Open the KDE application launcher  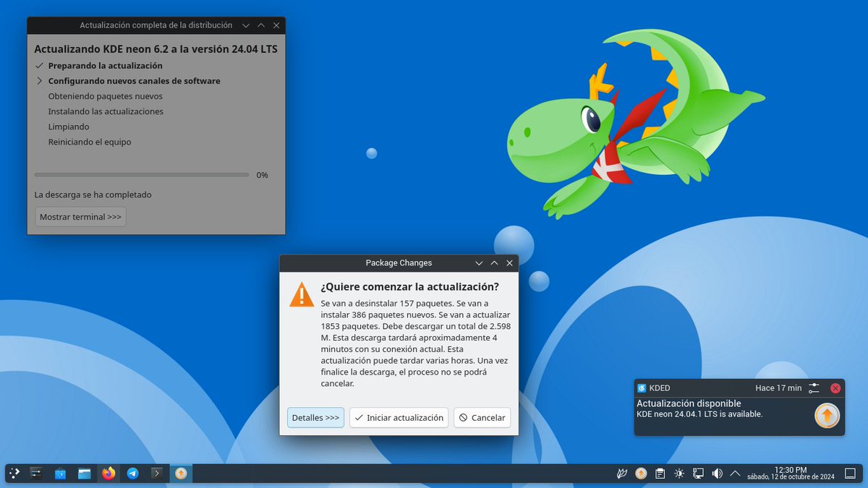(x=14, y=474)
